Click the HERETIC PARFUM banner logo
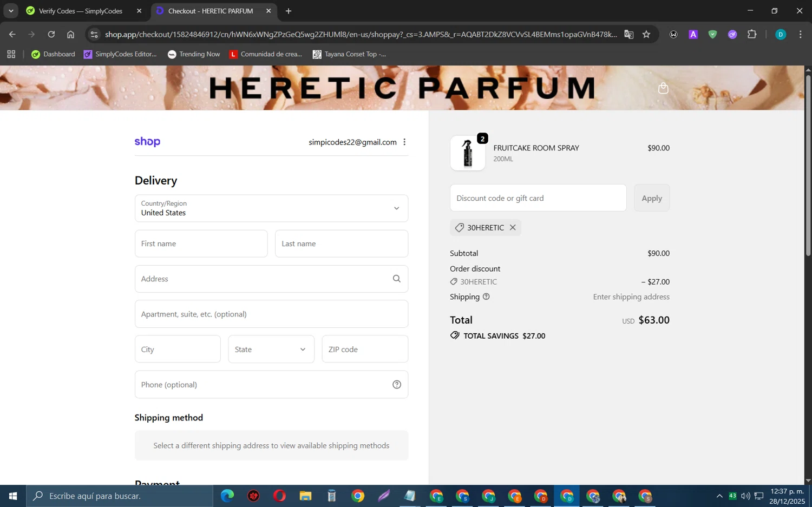 click(x=402, y=88)
